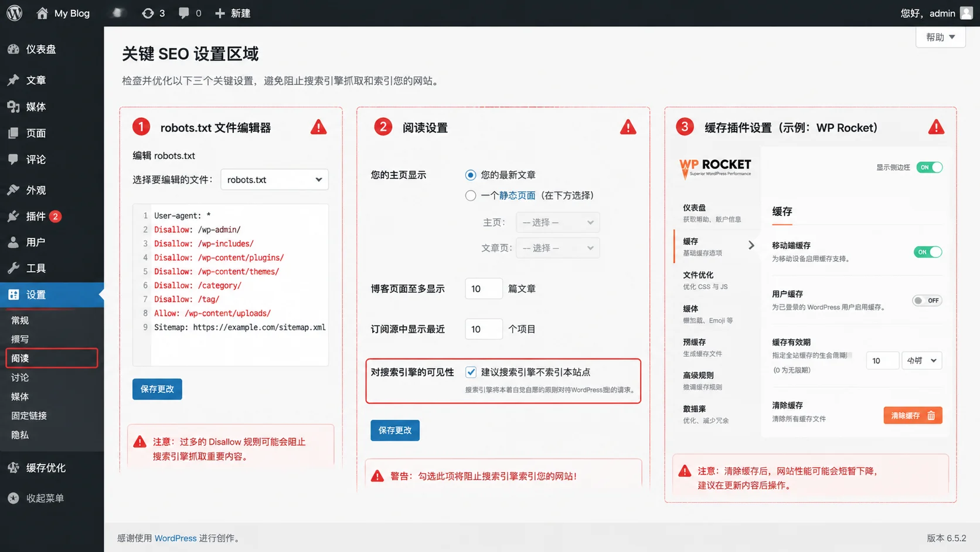Screen dimensions: 980x552
Task: Select the 一个静态页面 radio option
Action: [471, 195]
